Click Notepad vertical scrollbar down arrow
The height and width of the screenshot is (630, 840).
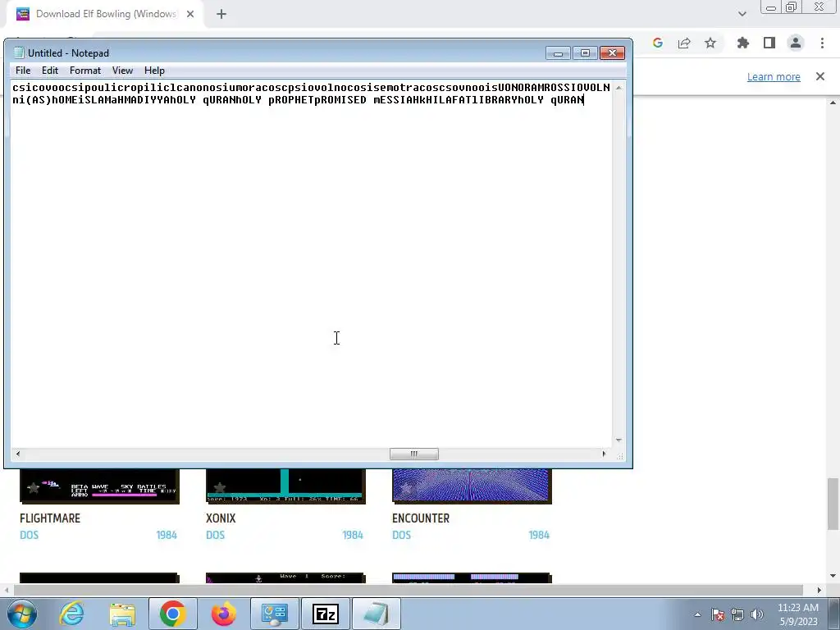tap(619, 441)
